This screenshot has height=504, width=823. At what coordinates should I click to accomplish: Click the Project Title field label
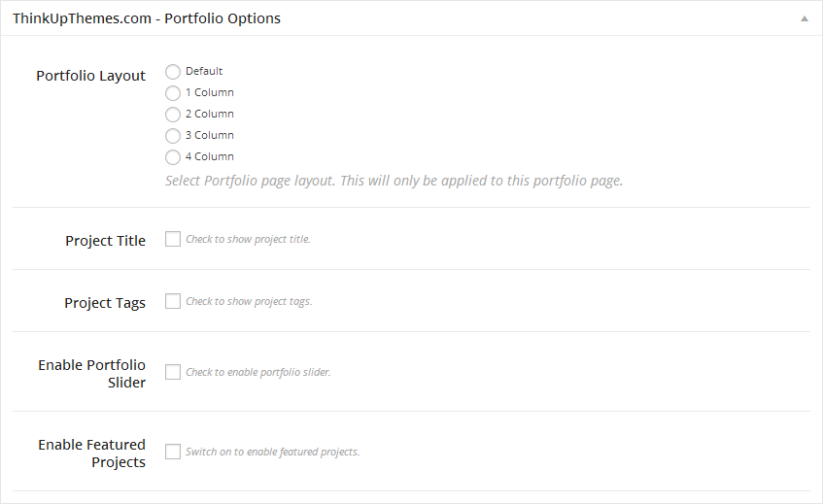coord(105,241)
